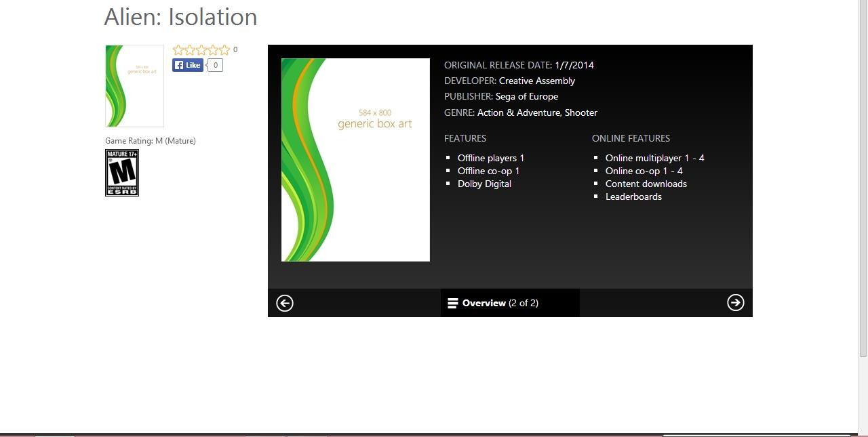Click Online co-op 1 - 4 feature
This screenshot has width=868, height=437.
(x=644, y=171)
